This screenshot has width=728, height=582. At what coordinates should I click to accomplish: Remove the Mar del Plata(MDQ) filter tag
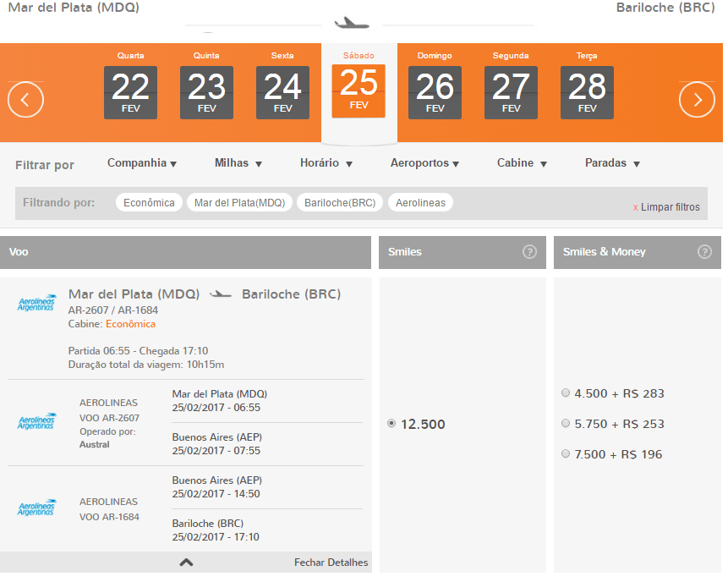pos(239,202)
